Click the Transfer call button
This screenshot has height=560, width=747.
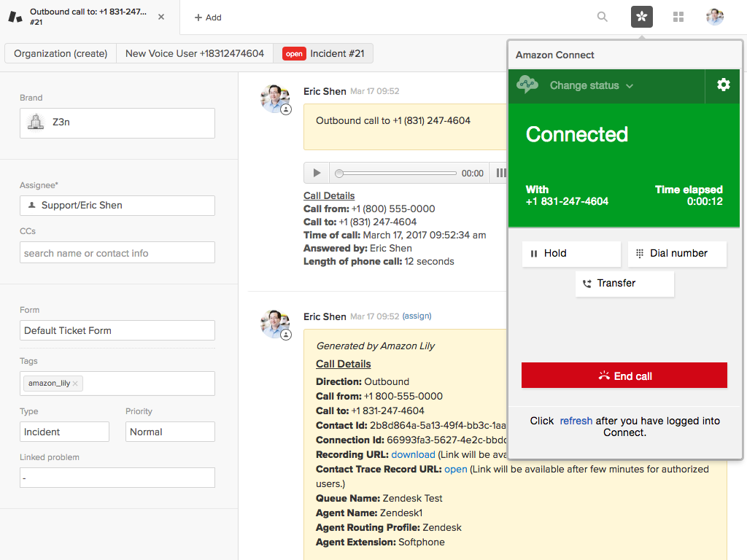[624, 284]
